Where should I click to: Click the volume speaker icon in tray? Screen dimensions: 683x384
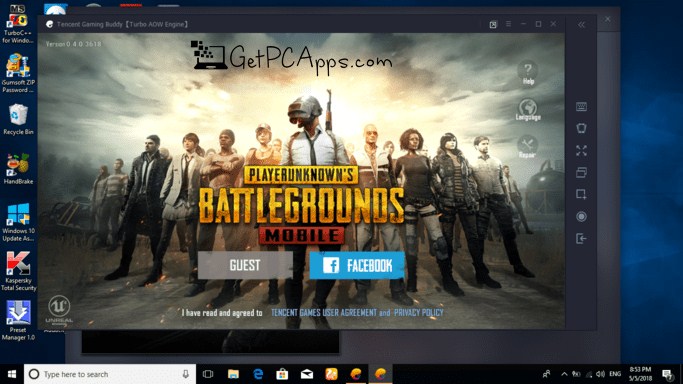tap(600, 374)
